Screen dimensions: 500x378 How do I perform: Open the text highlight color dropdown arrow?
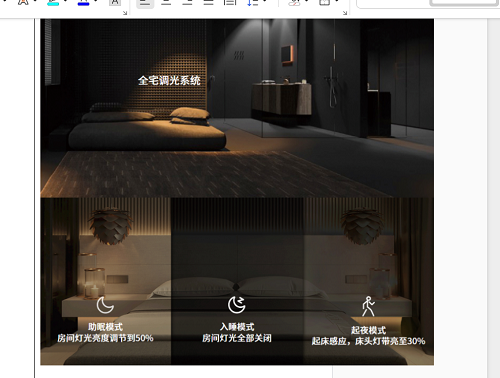[x=66, y=2]
